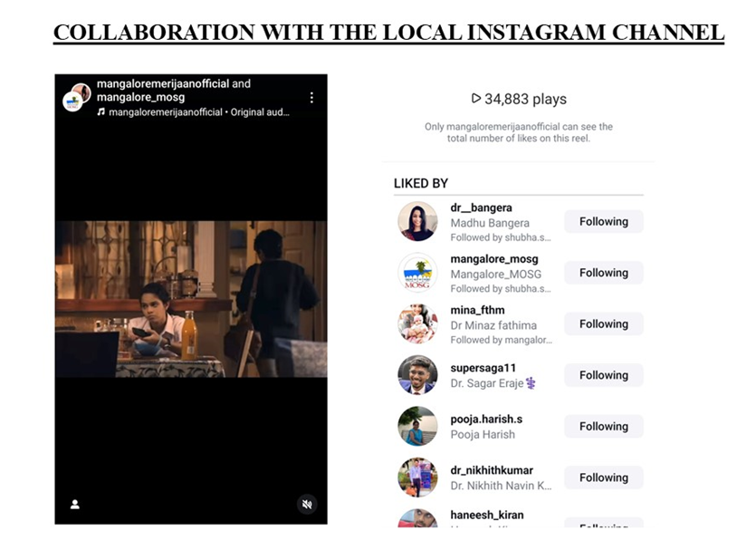Click the Following button beside pooja.harish.s
The image size is (756, 550).
tap(603, 427)
